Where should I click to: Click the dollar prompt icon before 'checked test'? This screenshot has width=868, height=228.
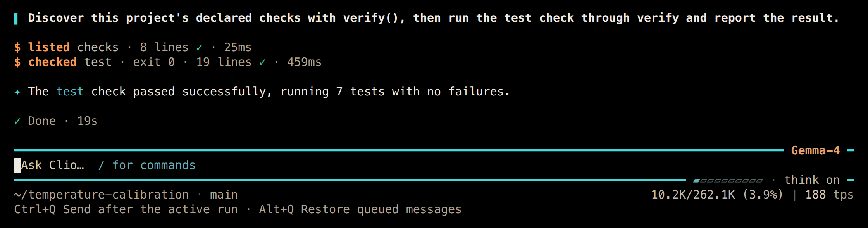[17, 62]
